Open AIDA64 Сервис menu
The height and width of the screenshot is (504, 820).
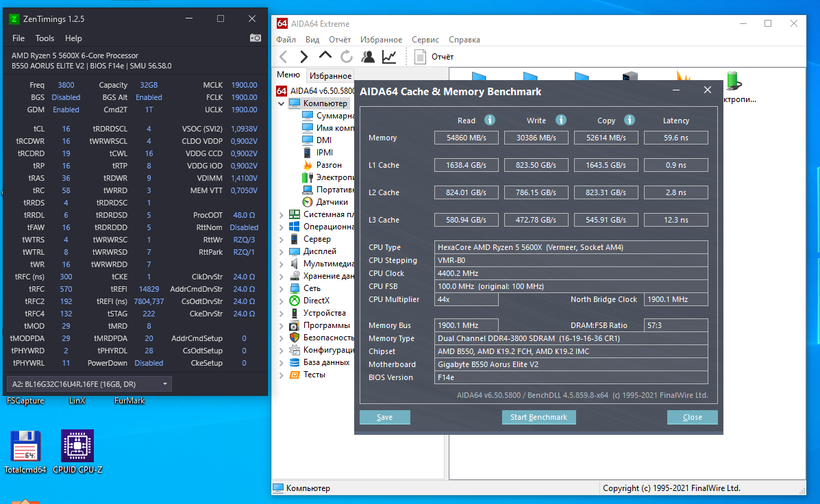425,40
